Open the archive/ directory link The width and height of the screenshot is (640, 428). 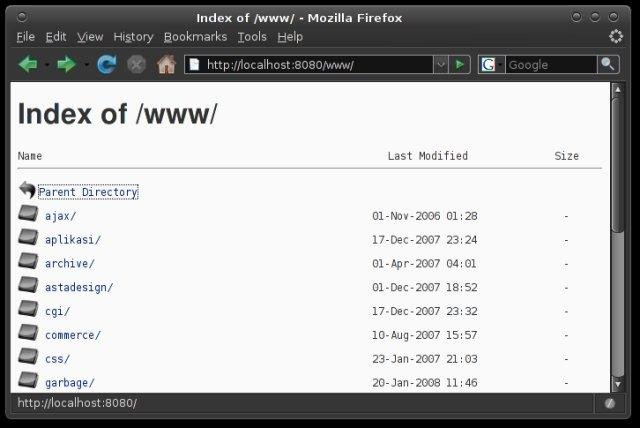70,264
